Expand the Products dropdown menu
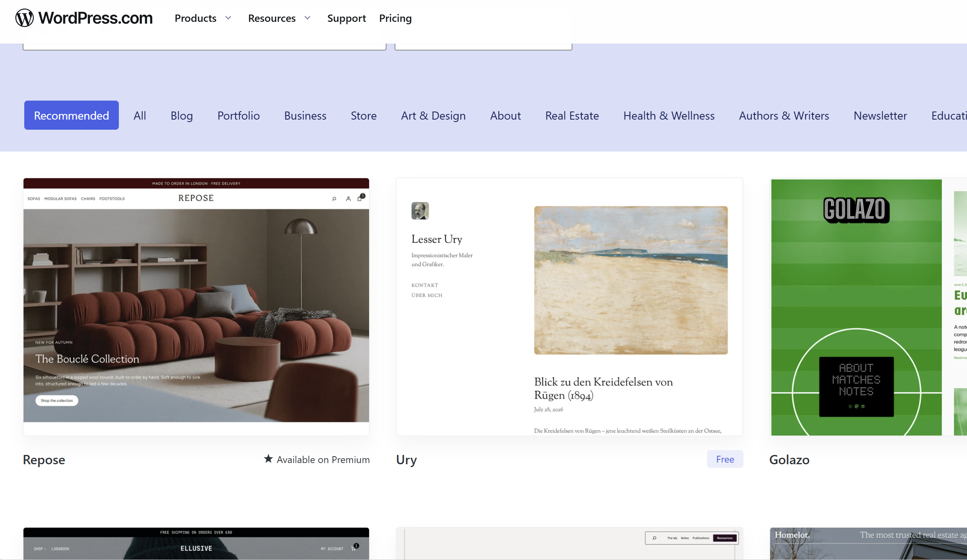Image resolution: width=967 pixels, height=560 pixels. pos(203,18)
